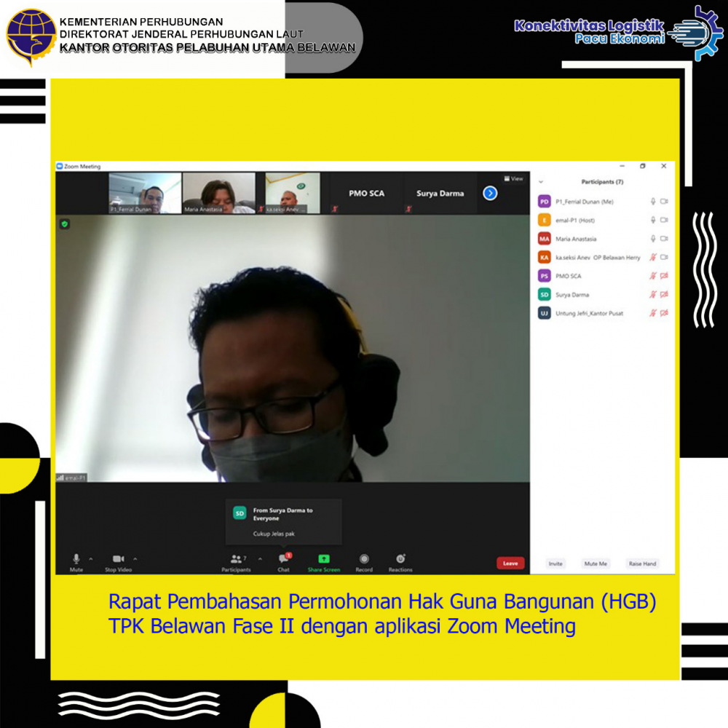Click video-off icon for Surya Darma
The width and height of the screenshot is (728, 728).
(x=665, y=294)
